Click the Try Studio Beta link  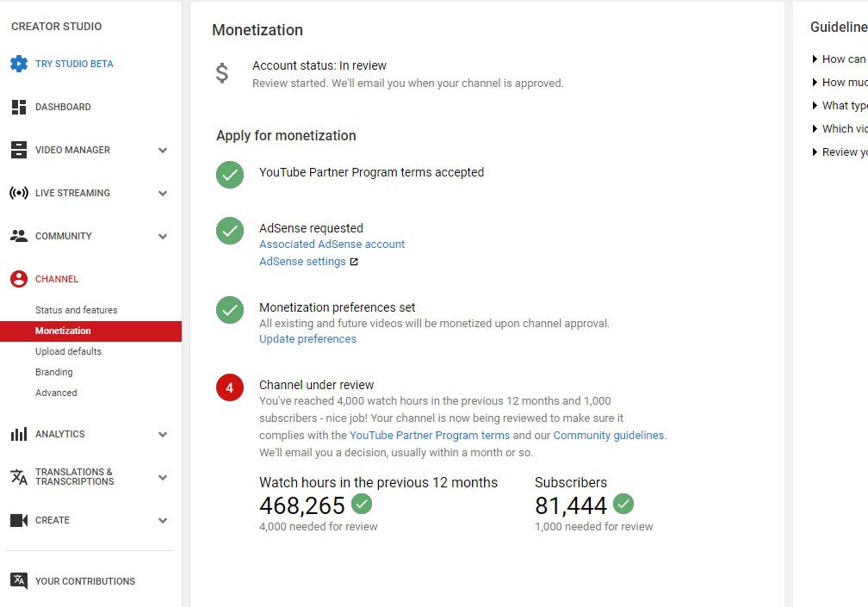coord(74,64)
